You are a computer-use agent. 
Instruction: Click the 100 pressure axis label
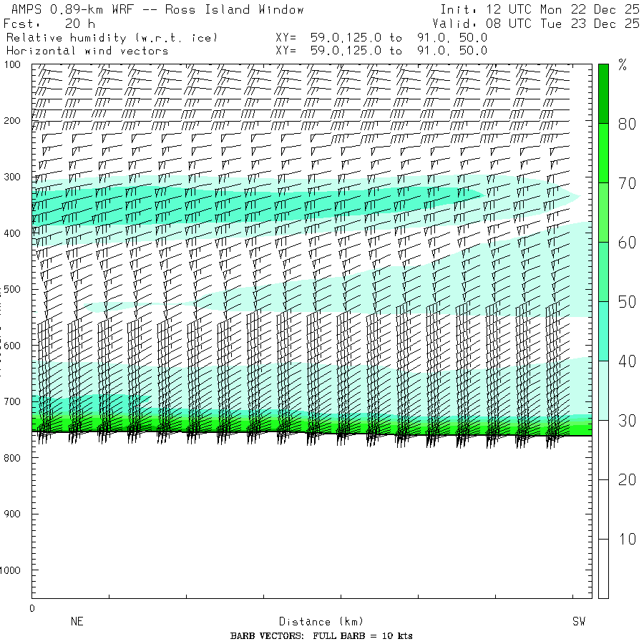click(14, 65)
